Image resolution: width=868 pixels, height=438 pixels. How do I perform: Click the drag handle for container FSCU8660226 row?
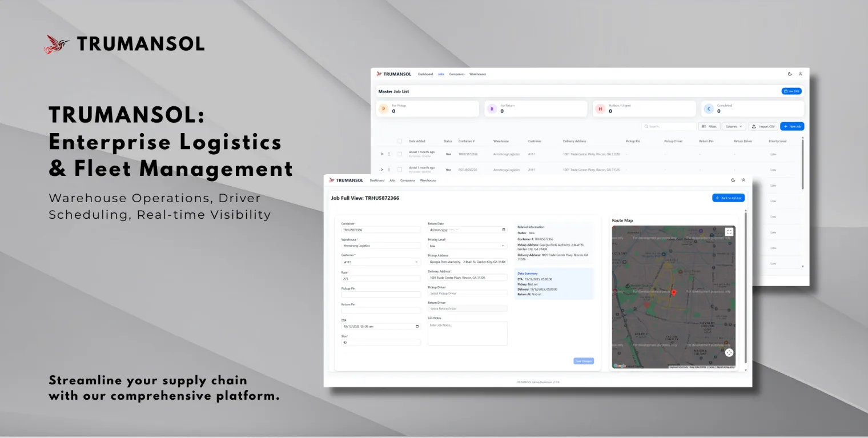point(389,170)
